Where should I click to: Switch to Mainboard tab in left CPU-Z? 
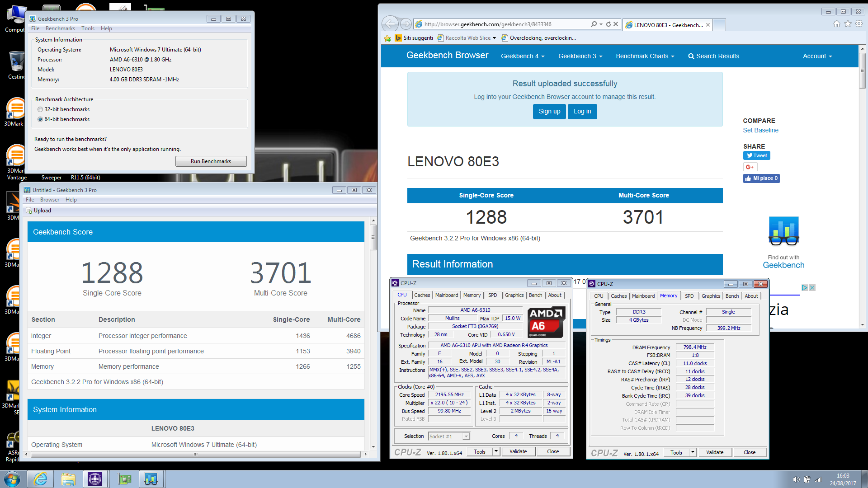coord(447,295)
